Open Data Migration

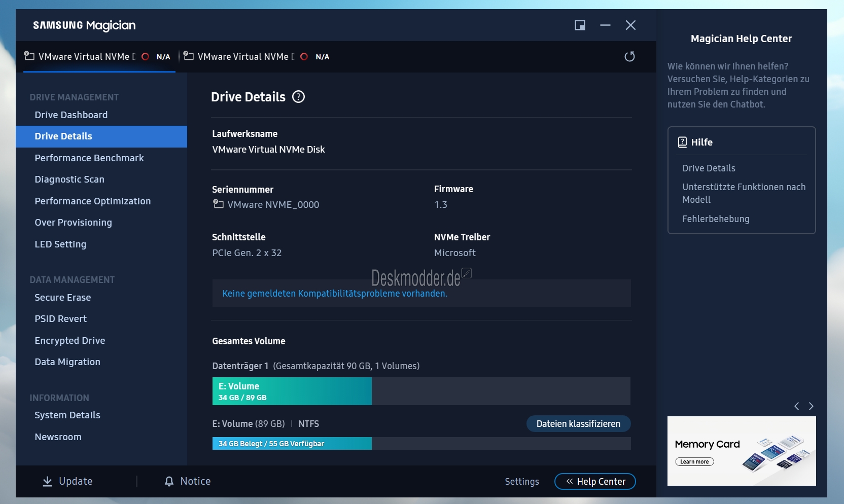pos(67,362)
